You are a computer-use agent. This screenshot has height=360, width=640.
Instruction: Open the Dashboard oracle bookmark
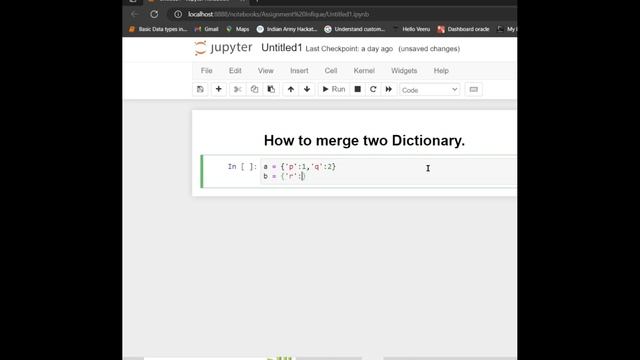pyautogui.click(x=463, y=29)
